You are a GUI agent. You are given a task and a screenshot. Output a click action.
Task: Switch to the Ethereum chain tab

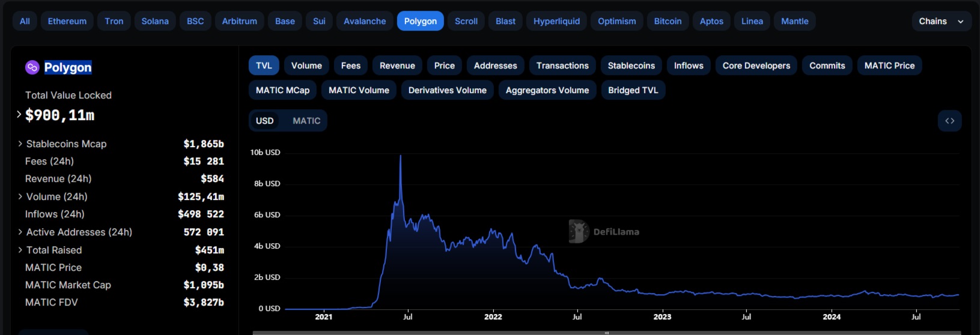(x=67, y=21)
